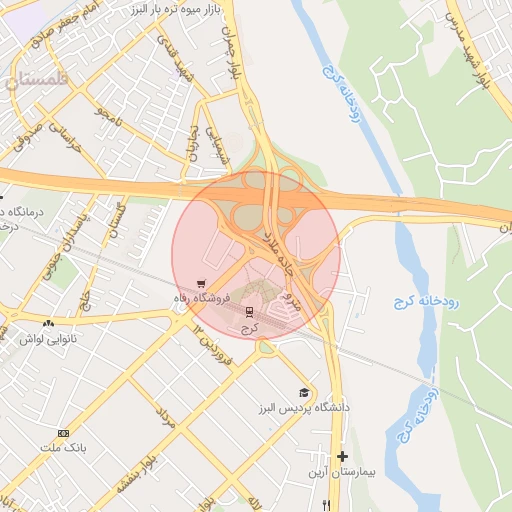Select the bakery icon above نانوایی لواش
Image resolution: width=512 pixels, height=512 pixels.
click(x=48, y=323)
